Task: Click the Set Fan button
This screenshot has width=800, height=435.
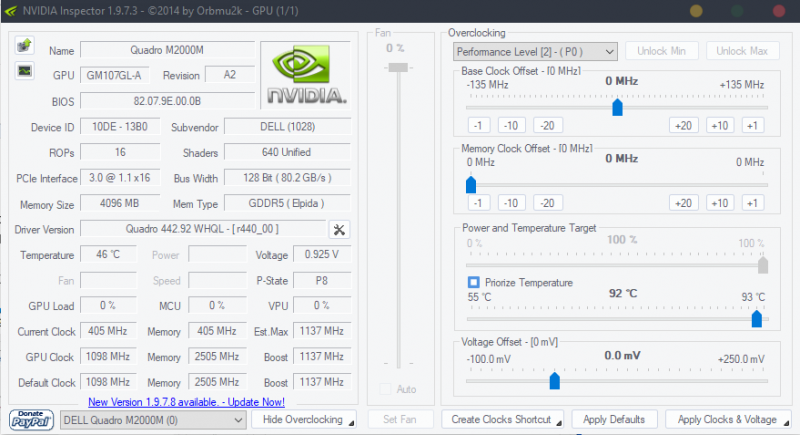Action: click(400, 420)
